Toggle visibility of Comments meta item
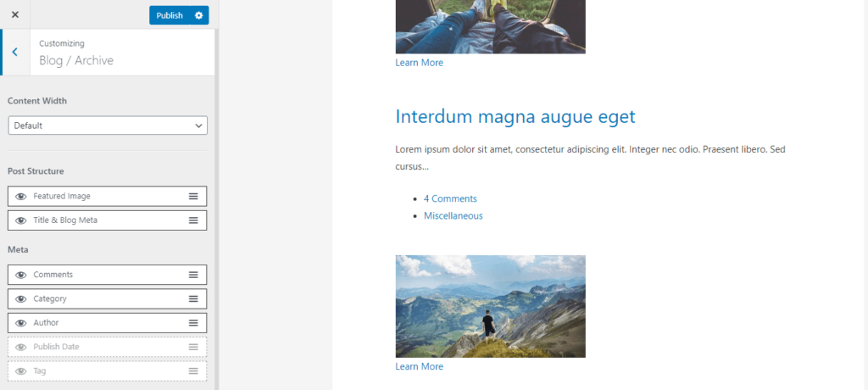Viewport: 868px width, 390px height. (21, 275)
